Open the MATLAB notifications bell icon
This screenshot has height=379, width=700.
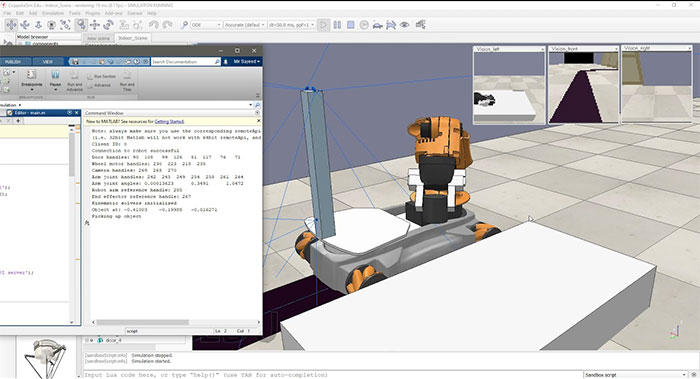tap(226, 62)
